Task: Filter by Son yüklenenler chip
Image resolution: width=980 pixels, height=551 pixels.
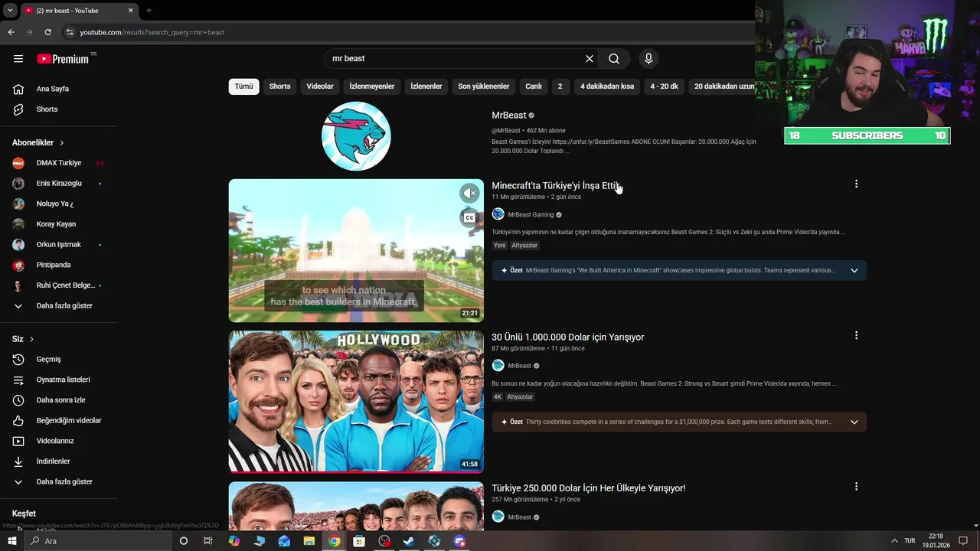Action: 484,86
